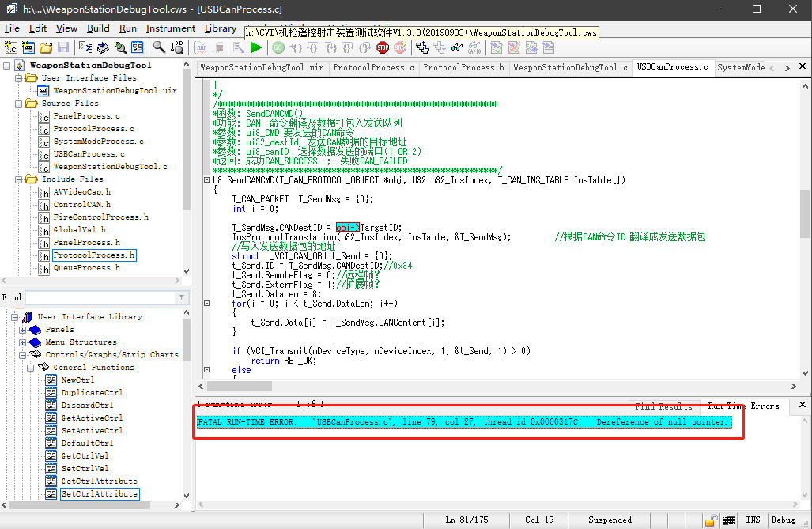Screen dimensions: 812x529
Task: Close the output errors pane
Action: point(803,405)
